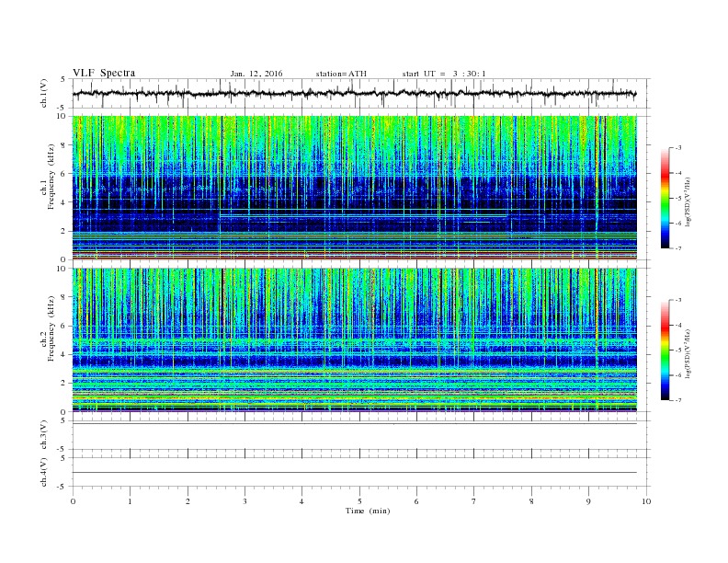The width and height of the screenshot is (728, 563).
Task: Click the ch.2 log(PSD) colorbar label
Action: point(688,354)
